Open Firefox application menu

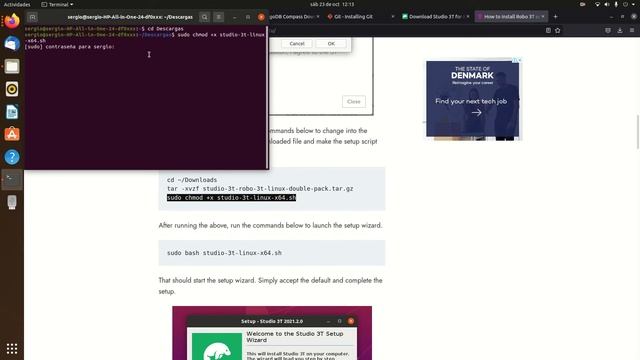coord(632,30)
